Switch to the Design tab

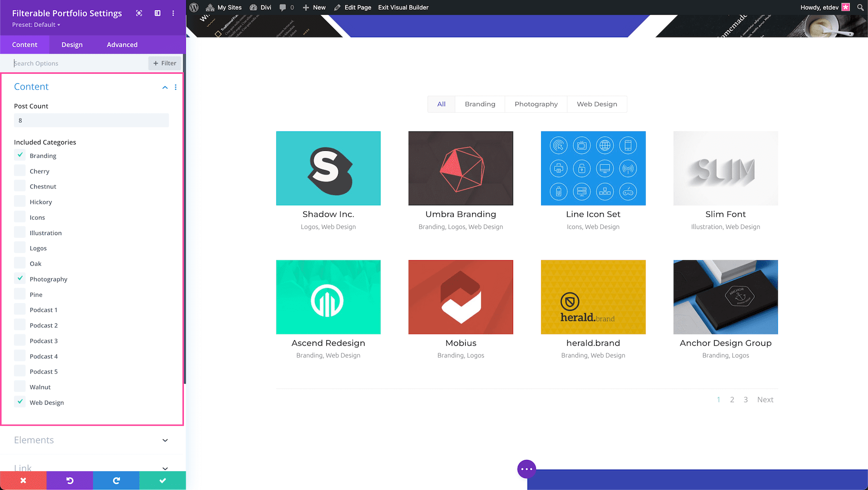tap(71, 44)
